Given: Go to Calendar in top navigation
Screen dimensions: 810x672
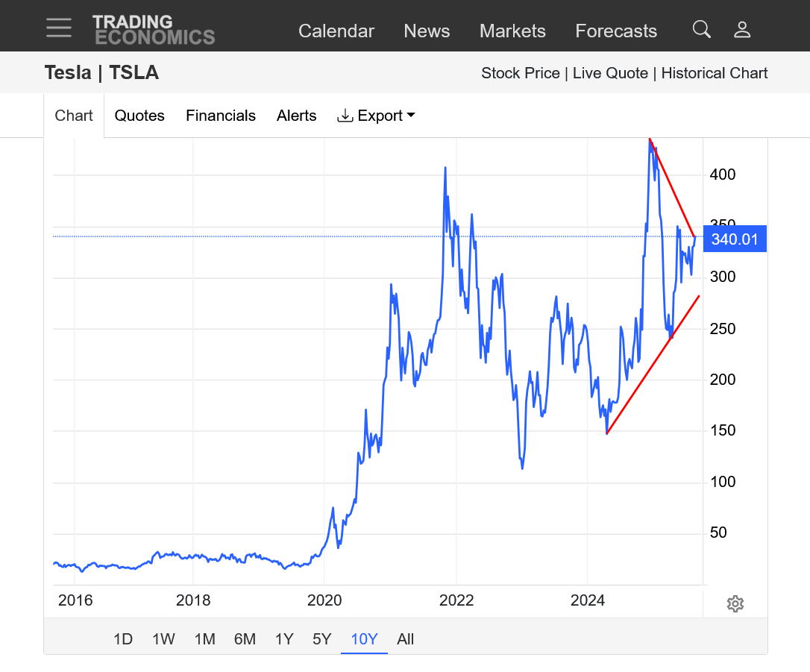Looking at the screenshot, I should 336,31.
